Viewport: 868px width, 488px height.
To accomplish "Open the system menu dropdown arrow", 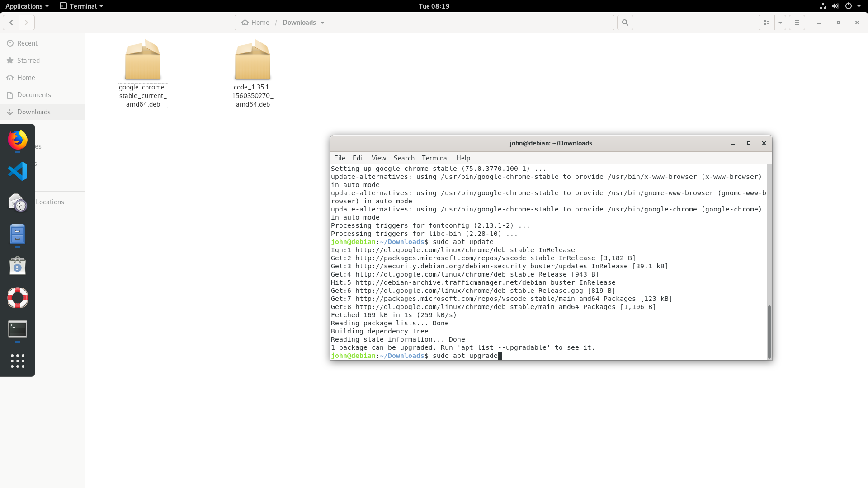I will (x=859, y=6).
